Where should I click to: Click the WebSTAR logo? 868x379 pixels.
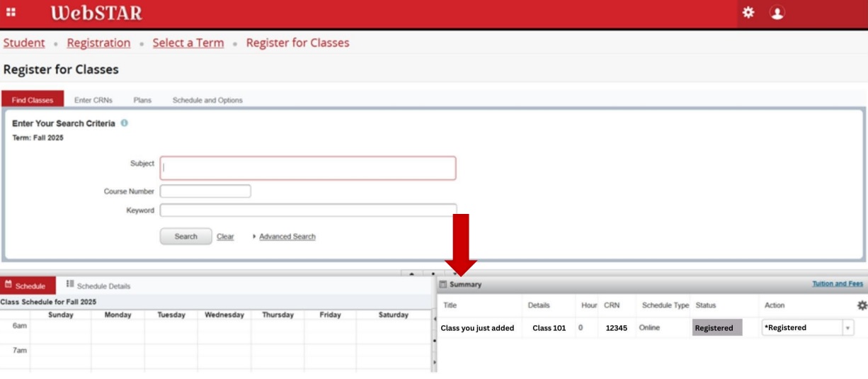(96, 13)
